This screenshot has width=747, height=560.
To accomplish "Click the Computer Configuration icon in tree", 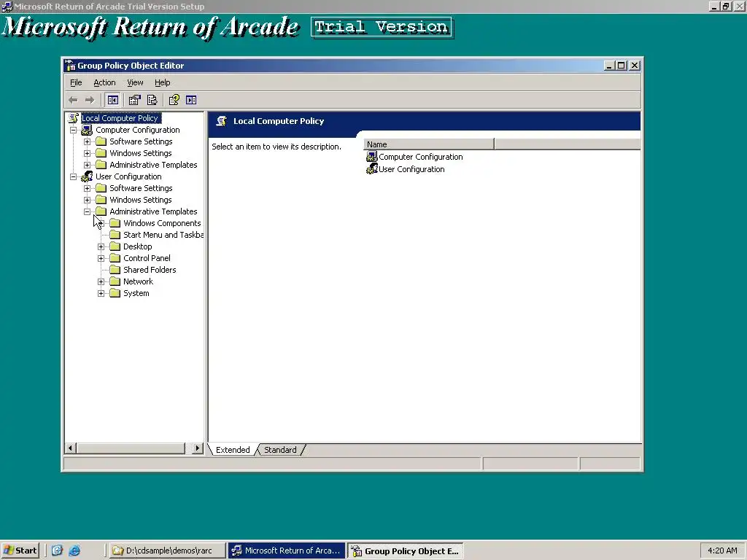I will click(87, 130).
